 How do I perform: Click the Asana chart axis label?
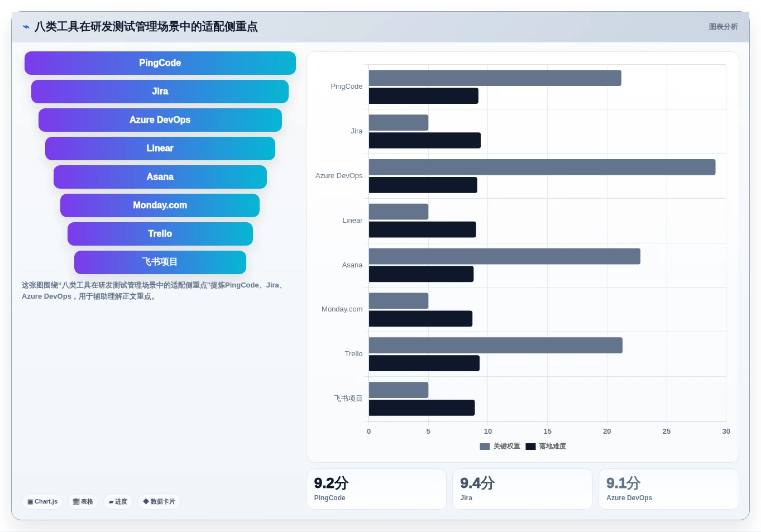click(x=352, y=265)
